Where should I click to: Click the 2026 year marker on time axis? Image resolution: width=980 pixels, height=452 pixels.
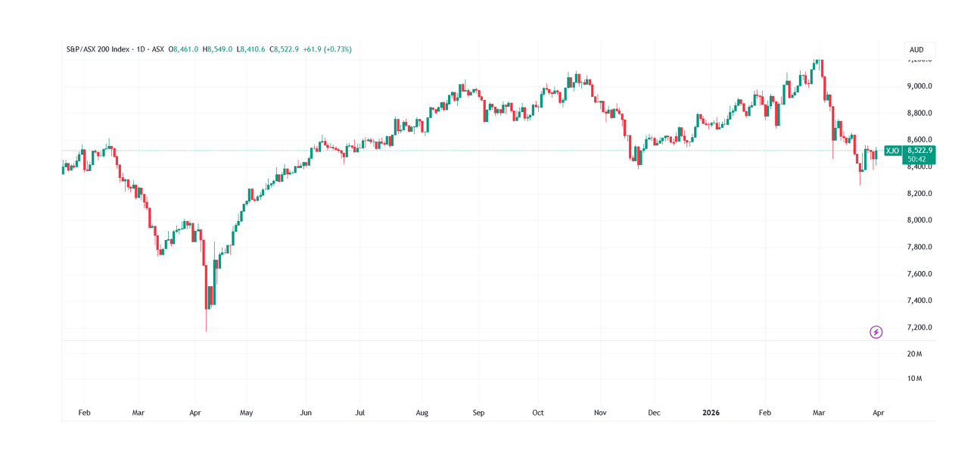(x=711, y=413)
